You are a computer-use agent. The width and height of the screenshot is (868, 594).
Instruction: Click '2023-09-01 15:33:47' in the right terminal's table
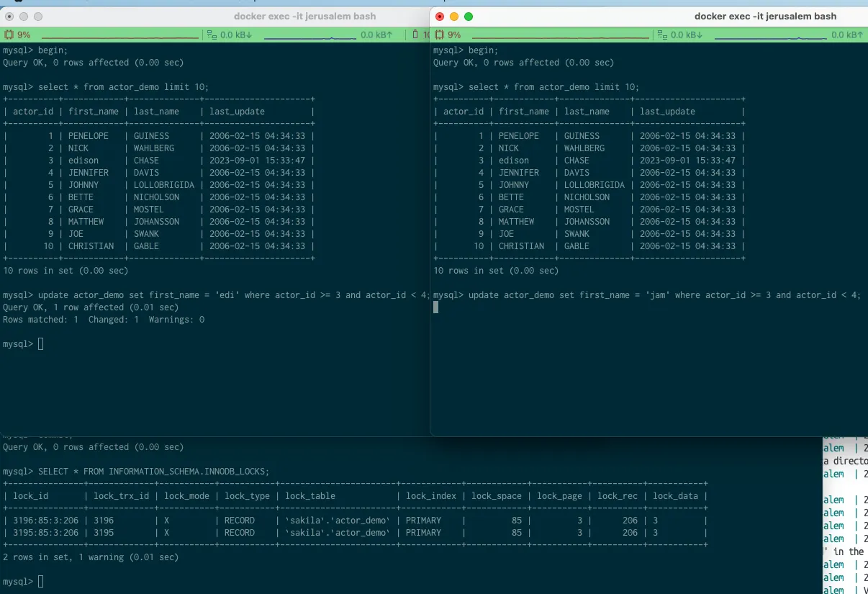[x=687, y=161]
